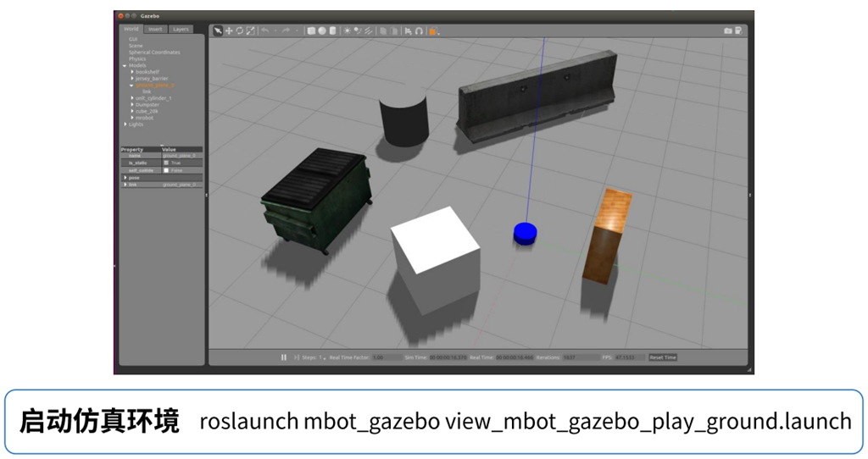Screen dimensions: 868x459
Task: Click the redo arrow in toolbar
Action: tap(287, 30)
